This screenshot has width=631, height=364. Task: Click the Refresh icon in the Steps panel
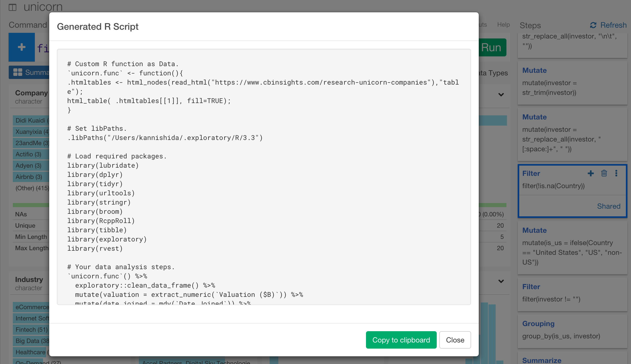pos(593,25)
